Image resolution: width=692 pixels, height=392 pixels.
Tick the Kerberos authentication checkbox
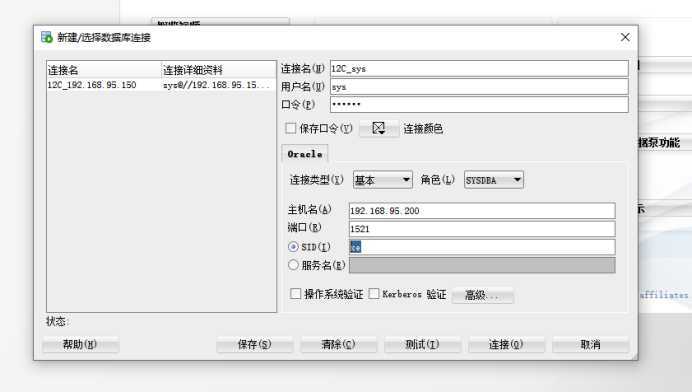pos(374,294)
